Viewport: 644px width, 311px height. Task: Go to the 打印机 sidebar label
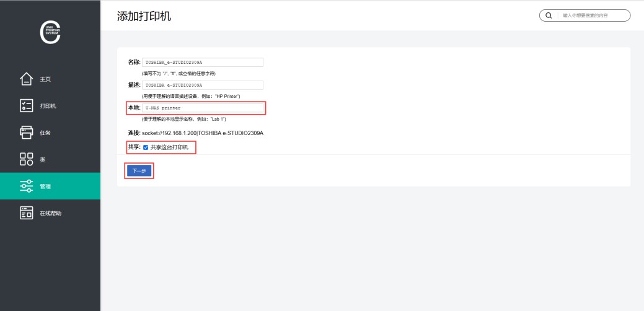[48, 106]
